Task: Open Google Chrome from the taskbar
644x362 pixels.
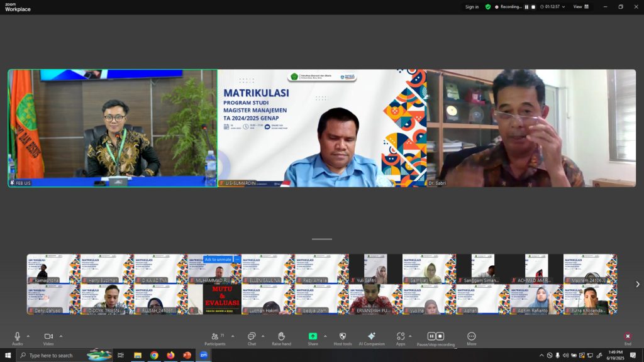Action: tap(154, 355)
